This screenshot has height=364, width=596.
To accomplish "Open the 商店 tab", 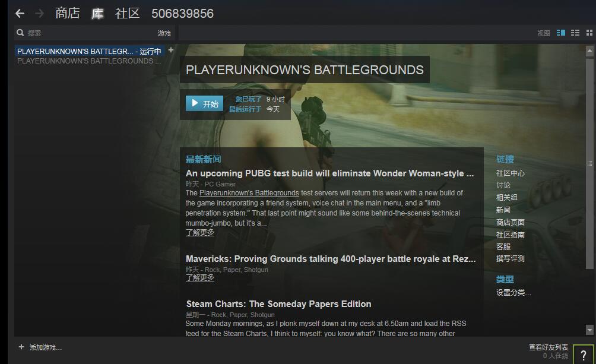I will click(x=67, y=13).
